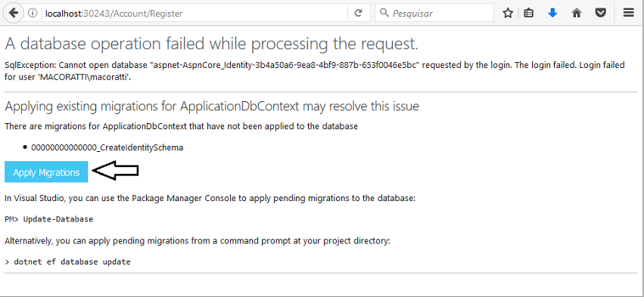Screen dimensions: 644x297
Task: Click the black arrow pointing at Apply Migrations
Action: pyautogui.click(x=116, y=170)
